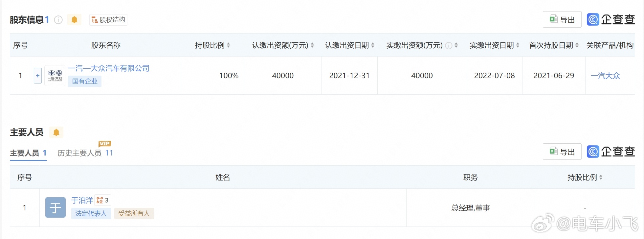Viewport: 644px width, 239px height.
Task: Click the 姓名 column header
Action: 223,178
